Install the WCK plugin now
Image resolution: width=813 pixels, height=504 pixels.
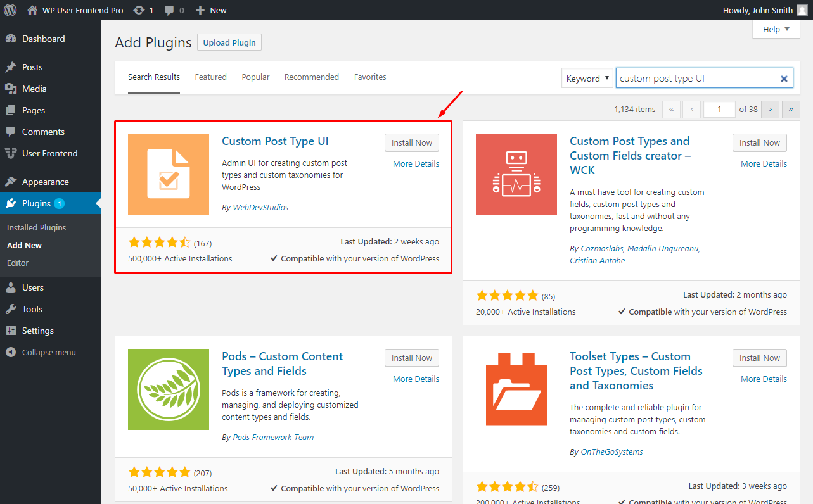[760, 142]
